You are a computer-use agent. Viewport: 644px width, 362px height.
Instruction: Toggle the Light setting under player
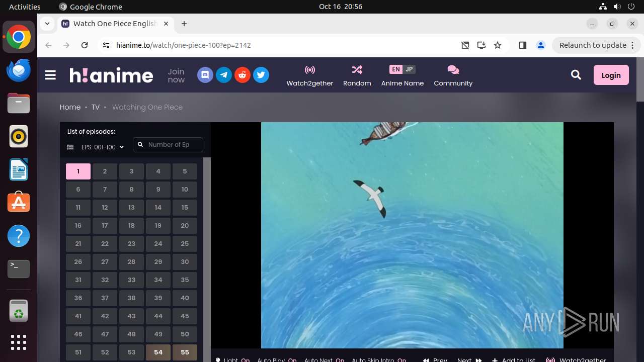tap(233, 359)
